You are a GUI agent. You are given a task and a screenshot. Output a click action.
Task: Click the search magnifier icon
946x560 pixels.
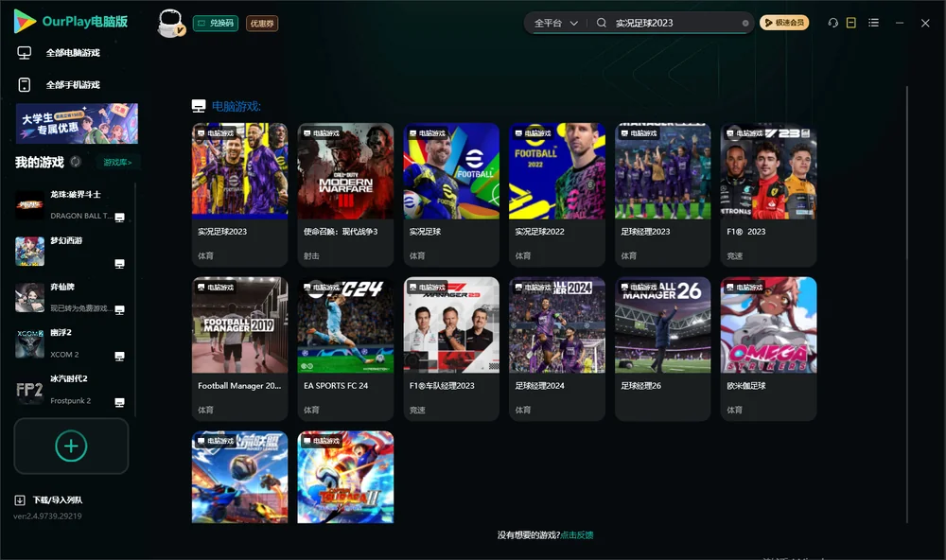pos(602,23)
